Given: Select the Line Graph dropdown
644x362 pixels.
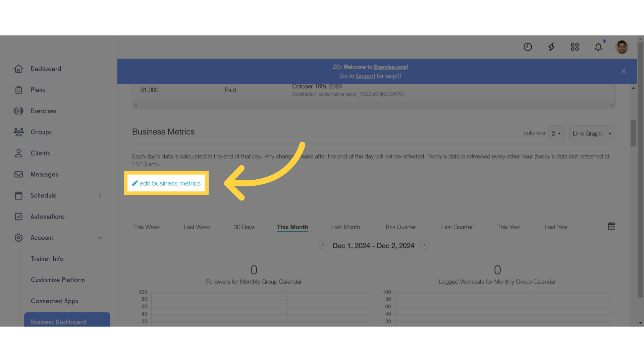Looking at the screenshot, I should [x=592, y=133].
